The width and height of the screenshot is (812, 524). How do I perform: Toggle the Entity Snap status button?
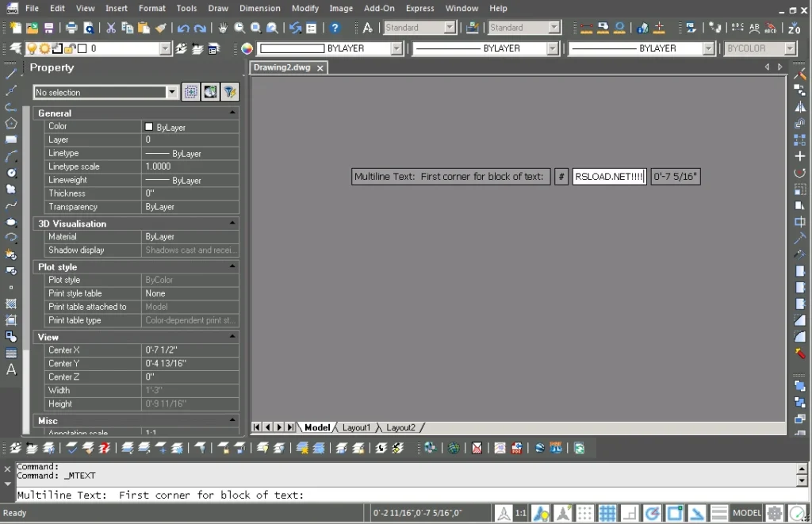click(x=674, y=514)
